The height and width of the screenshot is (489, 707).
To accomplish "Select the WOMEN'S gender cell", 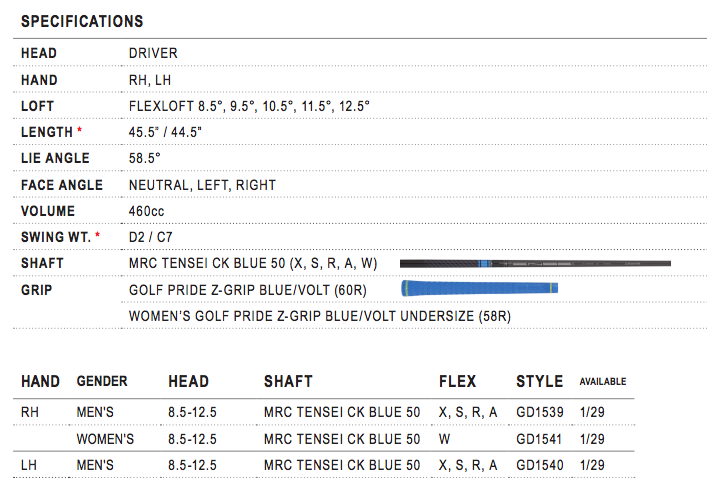I will tap(105, 439).
